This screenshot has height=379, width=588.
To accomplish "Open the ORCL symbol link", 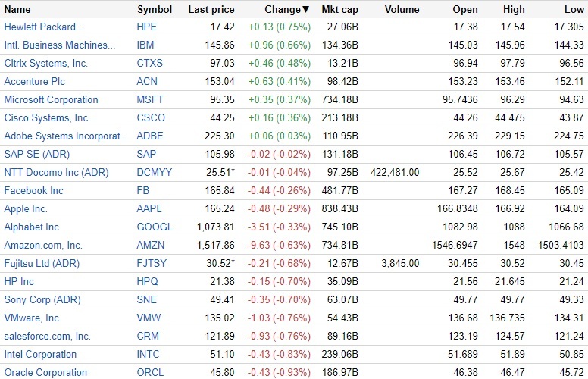I will 150,373.
